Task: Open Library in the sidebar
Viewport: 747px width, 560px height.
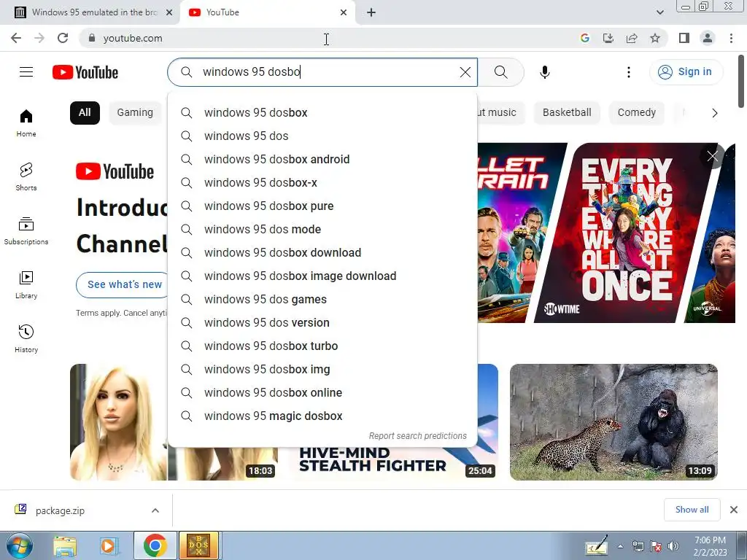Action: (x=26, y=285)
